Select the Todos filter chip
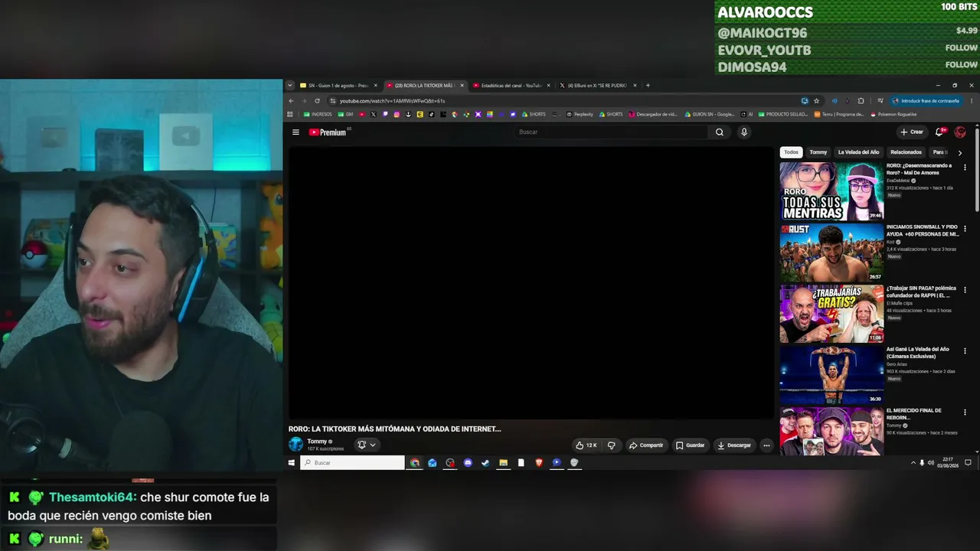 pyautogui.click(x=791, y=152)
